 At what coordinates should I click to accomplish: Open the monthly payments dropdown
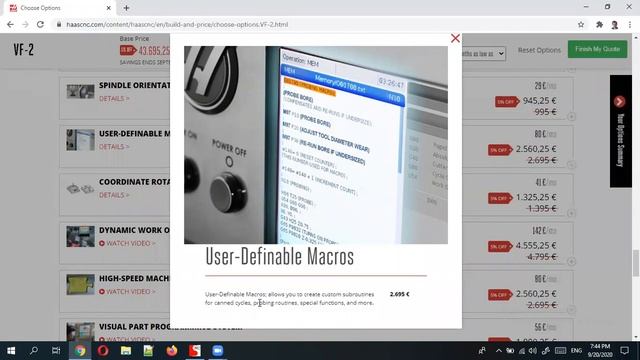coord(484,53)
